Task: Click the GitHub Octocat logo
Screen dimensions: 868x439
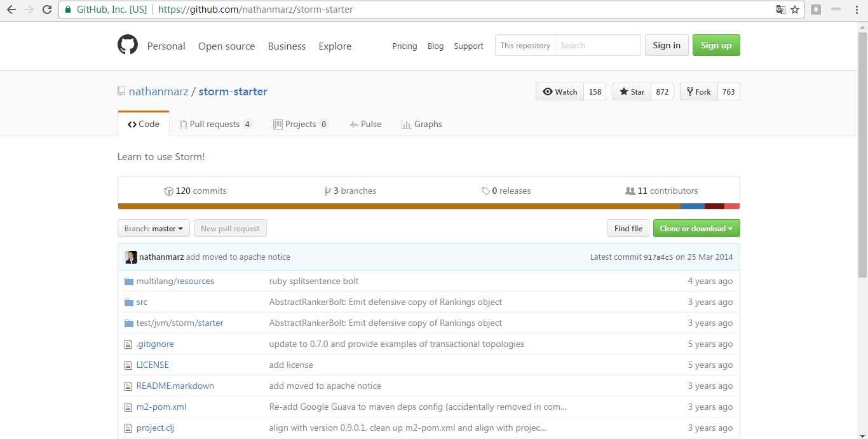Action: tap(128, 45)
